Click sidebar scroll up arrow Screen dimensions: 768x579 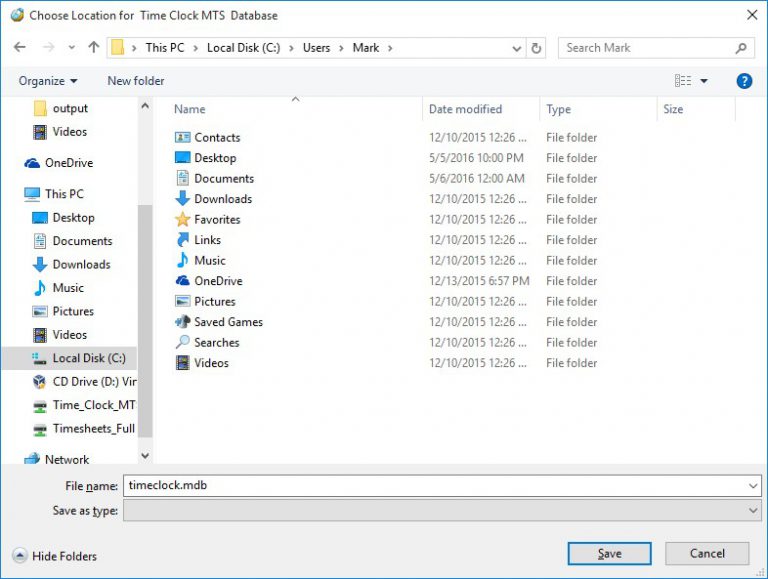(145, 105)
